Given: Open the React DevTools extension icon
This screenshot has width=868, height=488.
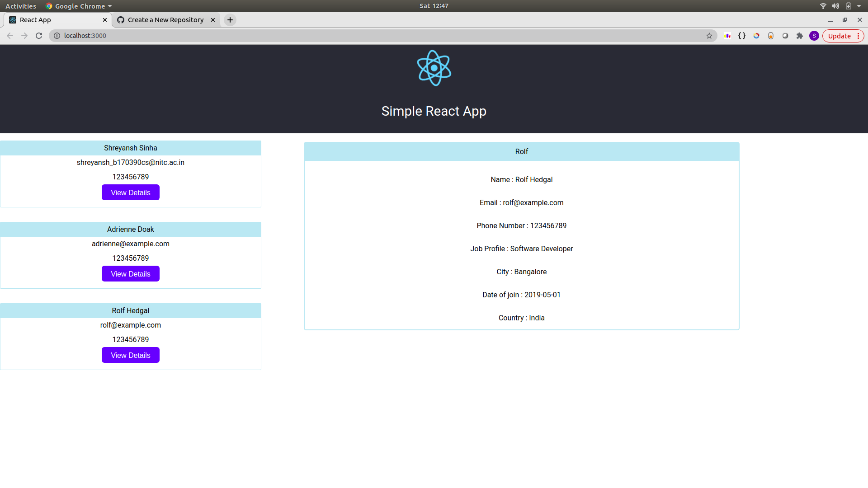Looking at the screenshot, I should [728, 36].
